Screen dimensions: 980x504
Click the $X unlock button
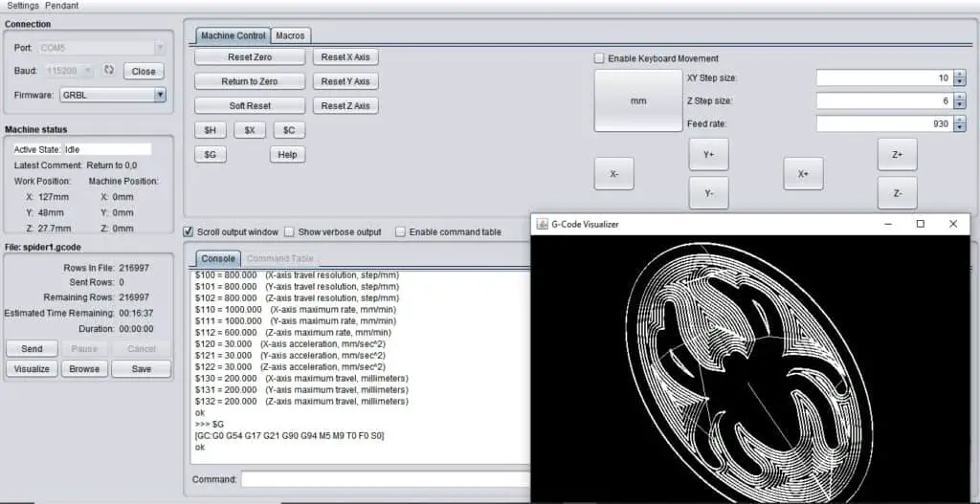tap(250, 130)
